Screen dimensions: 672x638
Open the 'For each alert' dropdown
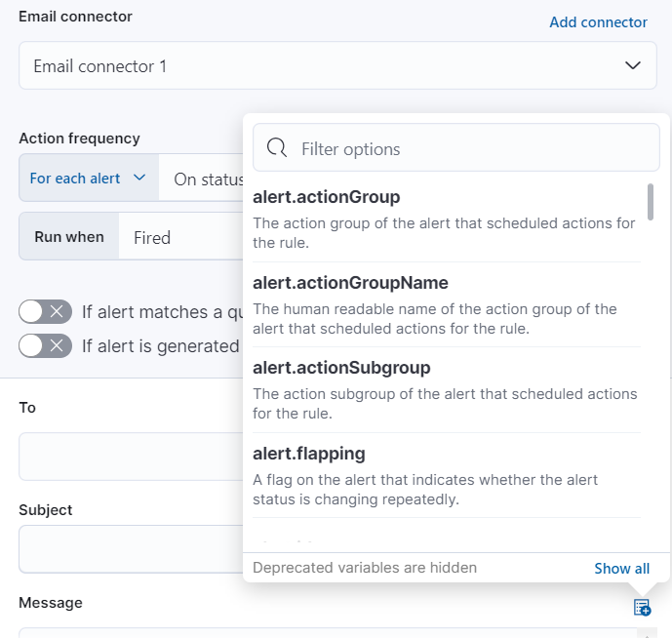[88, 179]
